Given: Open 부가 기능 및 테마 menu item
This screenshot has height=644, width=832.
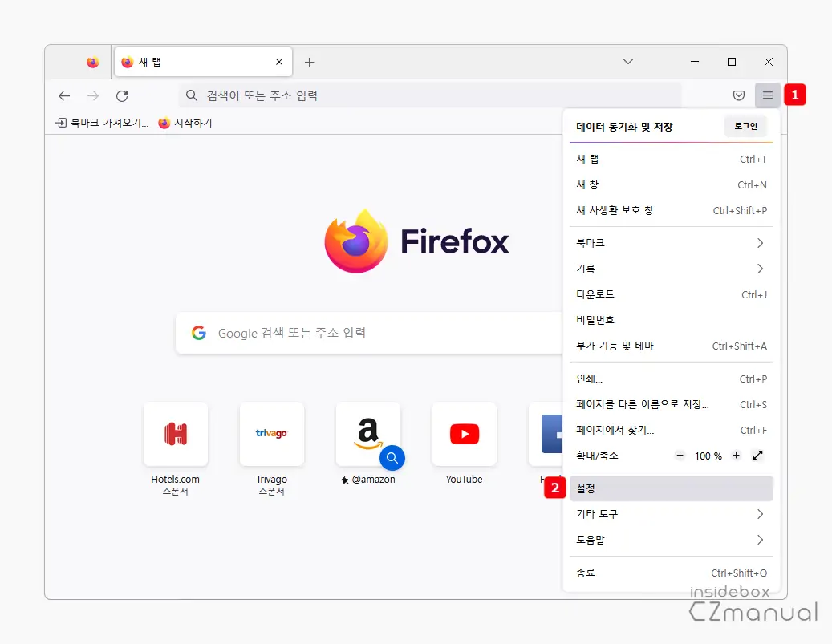Looking at the screenshot, I should 672,346.
